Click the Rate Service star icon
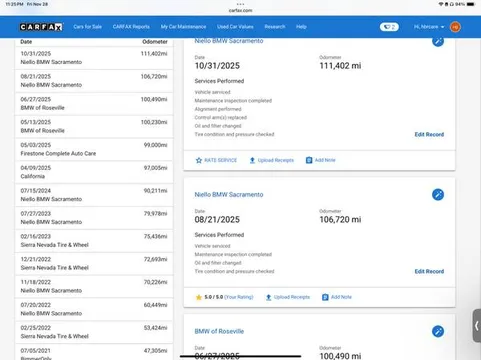 tap(199, 160)
